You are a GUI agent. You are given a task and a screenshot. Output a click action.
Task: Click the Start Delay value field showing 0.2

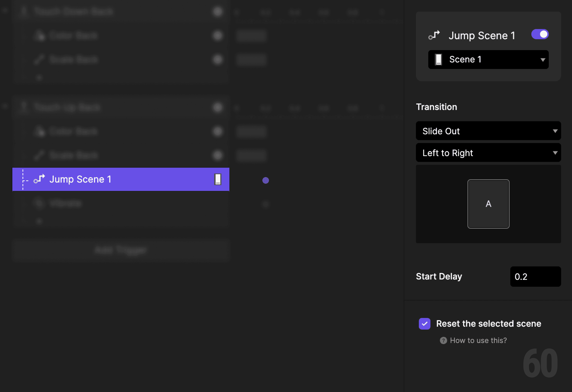(536, 277)
